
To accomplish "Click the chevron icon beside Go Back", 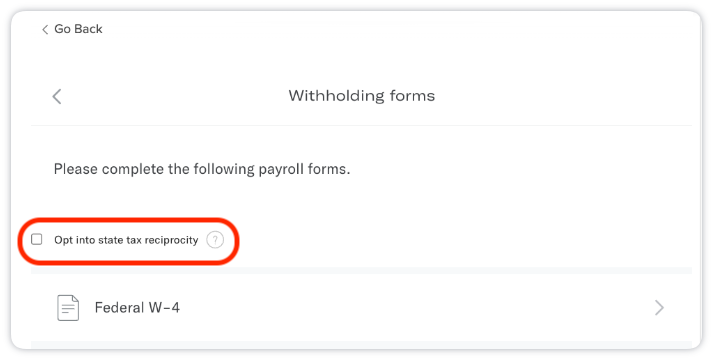I will click(x=45, y=30).
